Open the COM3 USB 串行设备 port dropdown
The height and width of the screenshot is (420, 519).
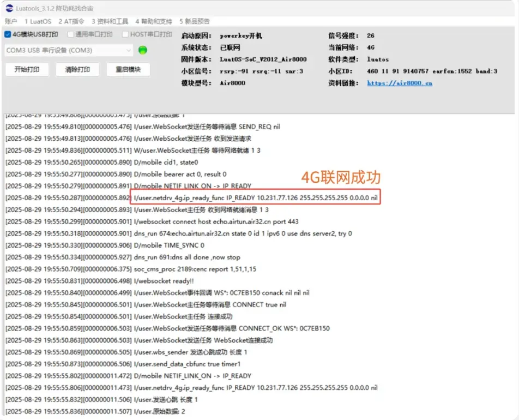[x=69, y=50]
